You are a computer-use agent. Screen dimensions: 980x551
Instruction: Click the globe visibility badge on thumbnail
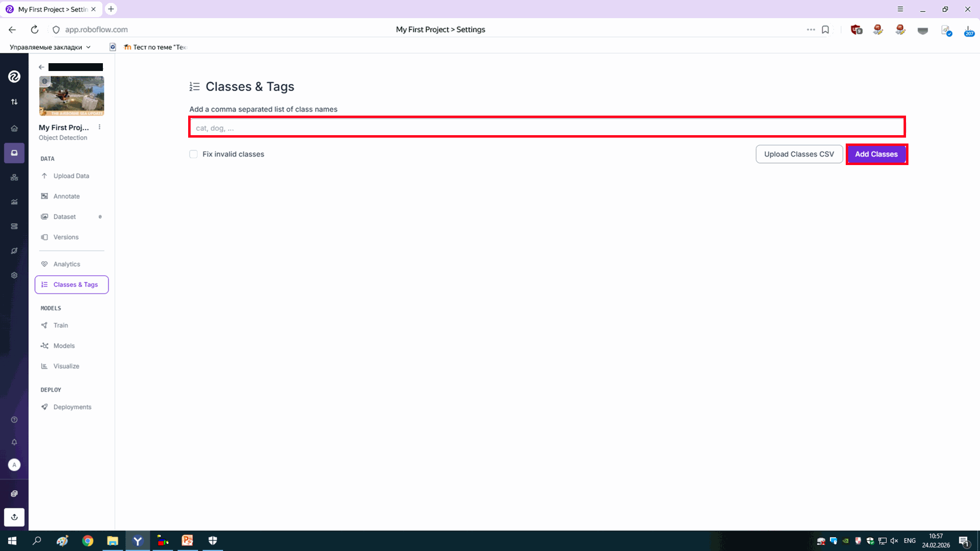(x=45, y=81)
